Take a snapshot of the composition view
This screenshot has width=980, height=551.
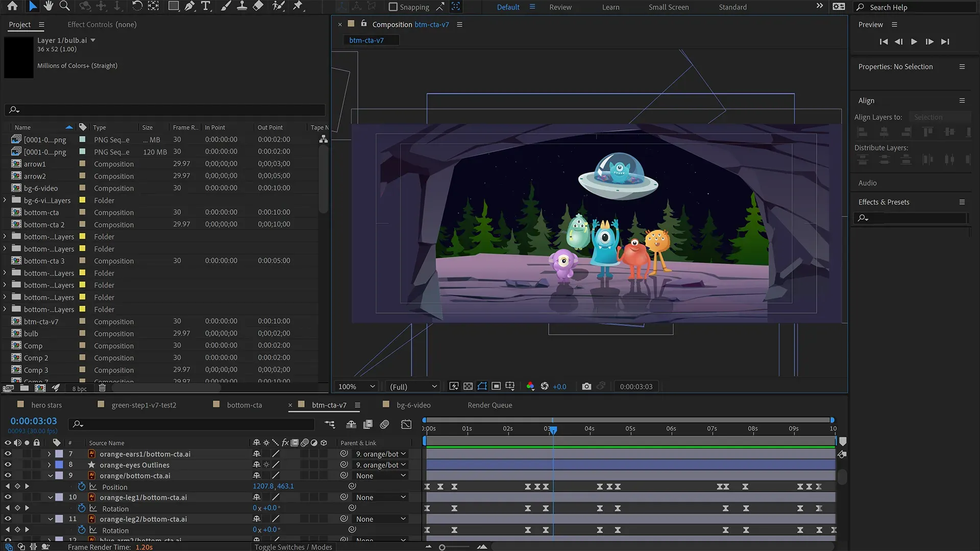coord(586,386)
